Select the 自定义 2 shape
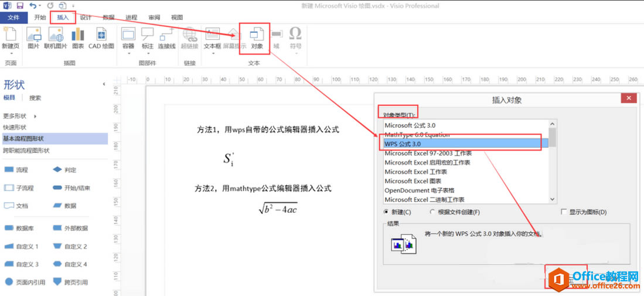The image size is (644, 296). pyautogui.click(x=70, y=246)
